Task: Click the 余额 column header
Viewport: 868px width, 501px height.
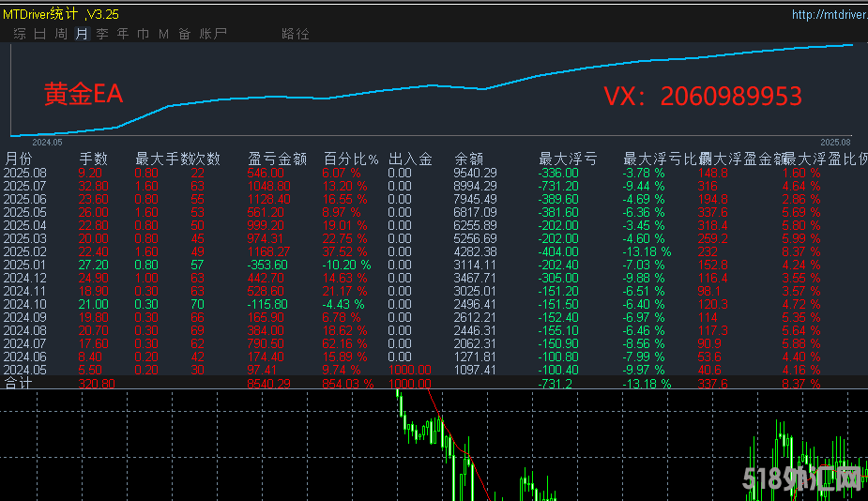Action: [468, 159]
